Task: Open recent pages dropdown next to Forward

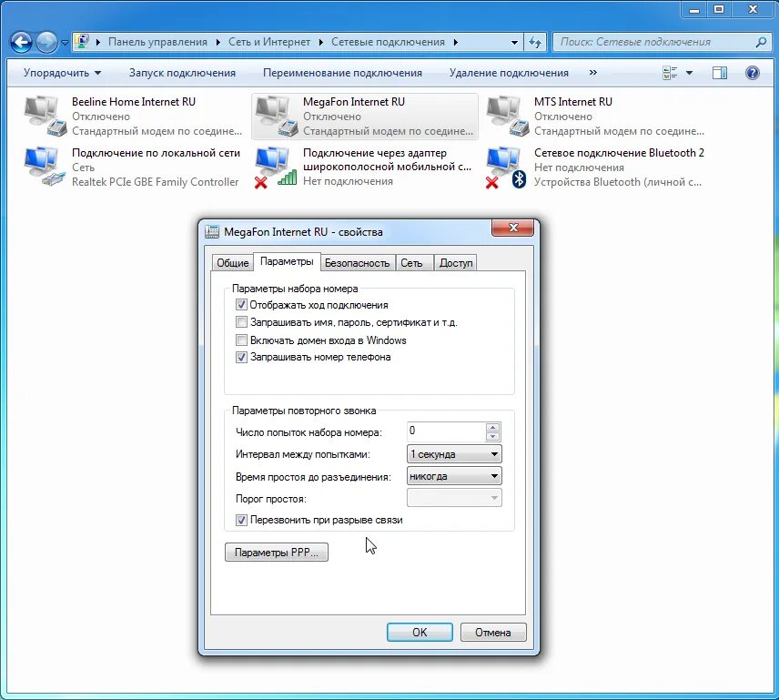Action: (x=65, y=43)
